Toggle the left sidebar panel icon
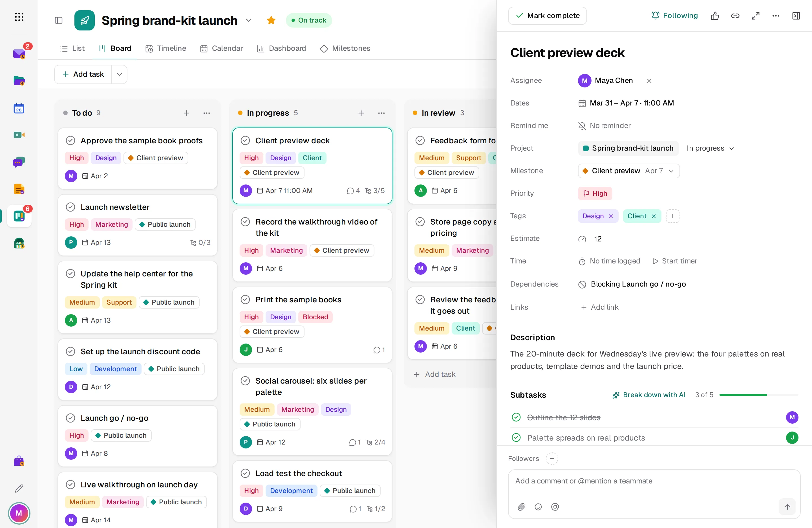This screenshot has height=528, width=812. point(59,21)
